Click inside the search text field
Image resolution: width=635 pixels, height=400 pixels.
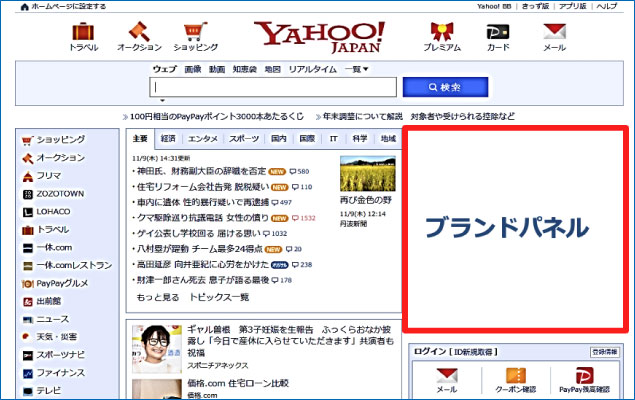[x=273, y=87]
